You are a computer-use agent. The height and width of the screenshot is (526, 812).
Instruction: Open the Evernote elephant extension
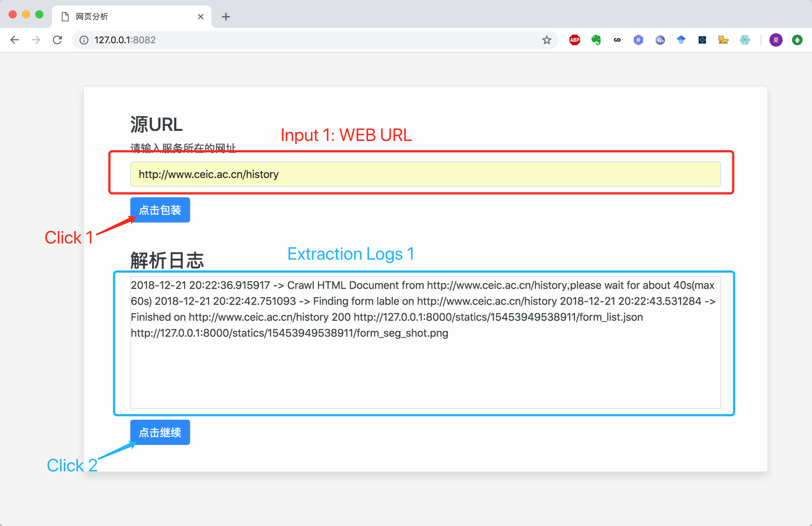pyautogui.click(x=596, y=40)
